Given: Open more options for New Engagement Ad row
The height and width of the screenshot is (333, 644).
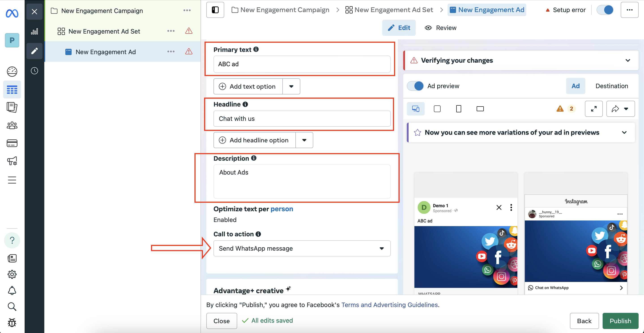Looking at the screenshot, I should 171,52.
